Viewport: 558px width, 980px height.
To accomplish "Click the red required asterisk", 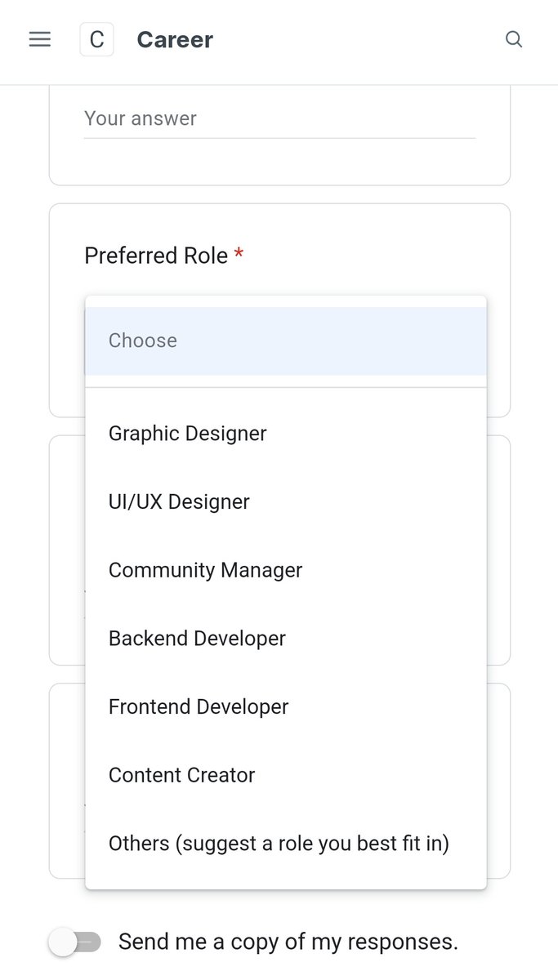I will point(239,255).
